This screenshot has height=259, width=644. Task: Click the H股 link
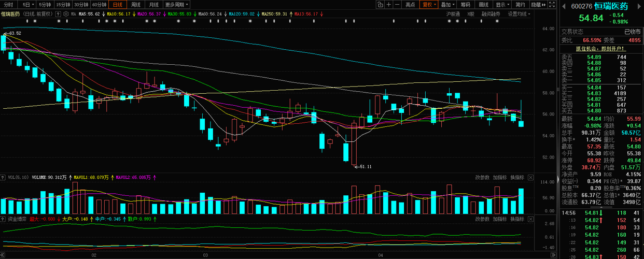(471, 14)
